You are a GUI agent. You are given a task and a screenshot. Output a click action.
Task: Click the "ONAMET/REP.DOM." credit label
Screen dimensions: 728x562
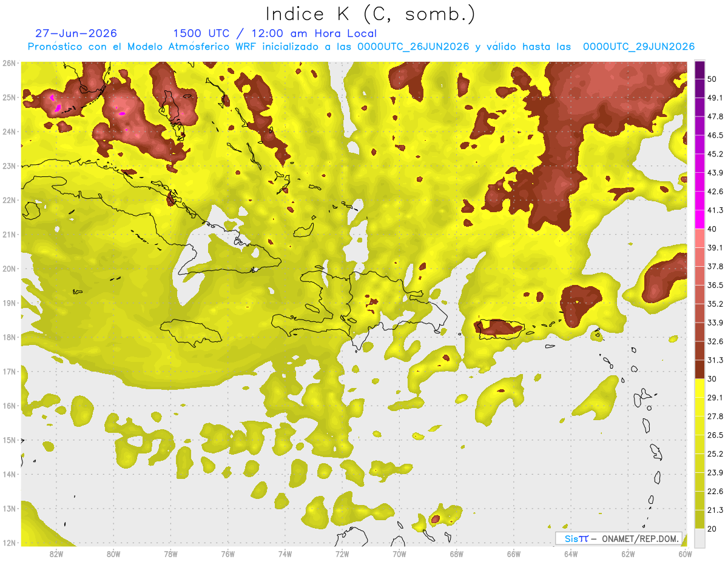click(639, 538)
